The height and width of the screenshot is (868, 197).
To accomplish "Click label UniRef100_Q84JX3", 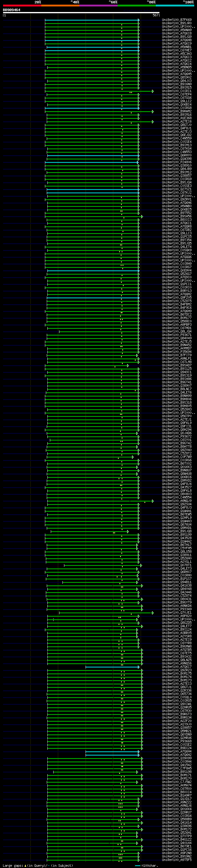I will pos(177,81).
